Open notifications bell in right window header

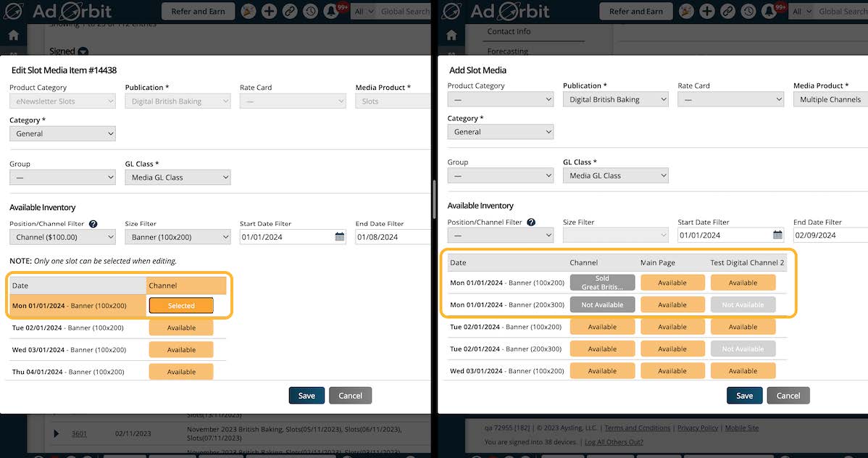[x=769, y=11]
